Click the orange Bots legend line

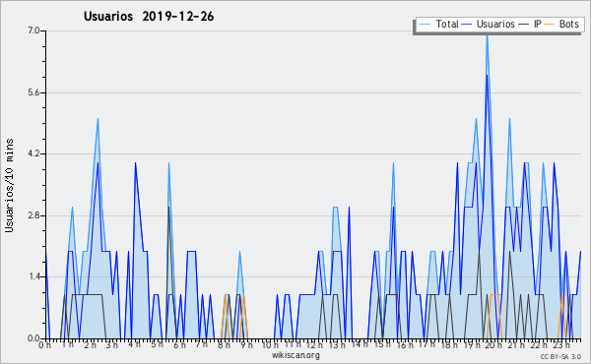click(550, 25)
